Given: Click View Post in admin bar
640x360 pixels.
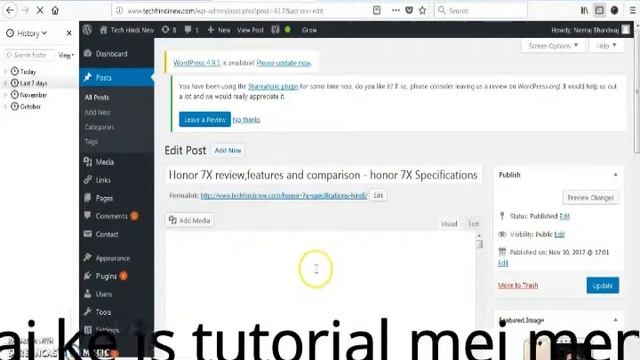Looking at the screenshot, I should click(x=250, y=30).
